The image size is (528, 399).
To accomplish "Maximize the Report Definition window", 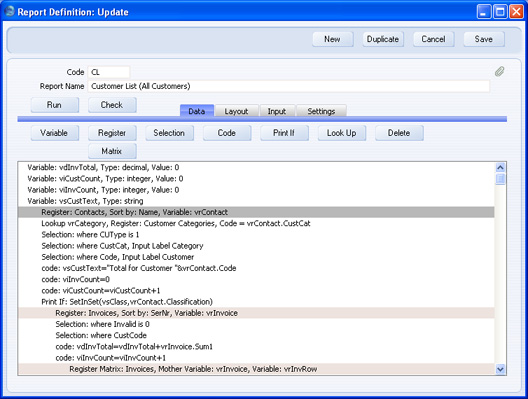I will [x=500, y=12].
